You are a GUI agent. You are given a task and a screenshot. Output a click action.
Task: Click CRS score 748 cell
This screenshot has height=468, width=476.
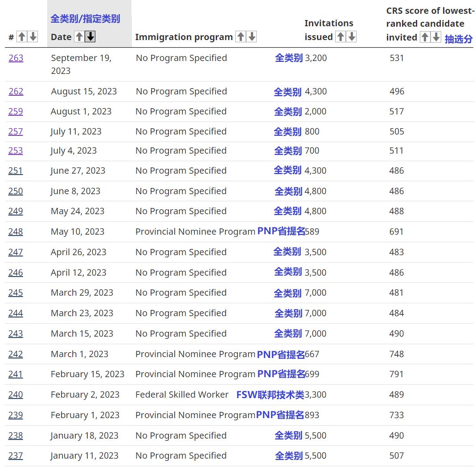point(397,354)
